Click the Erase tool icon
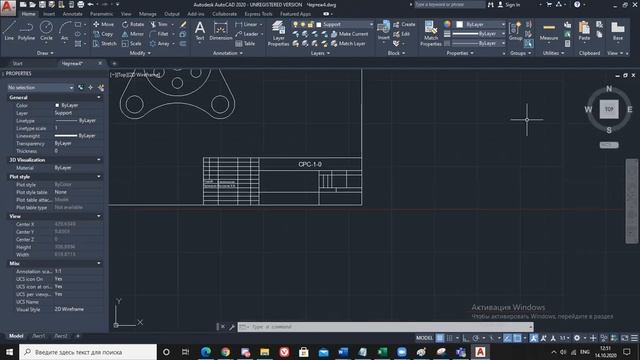The image size is (640, 360). click(183, 24)
